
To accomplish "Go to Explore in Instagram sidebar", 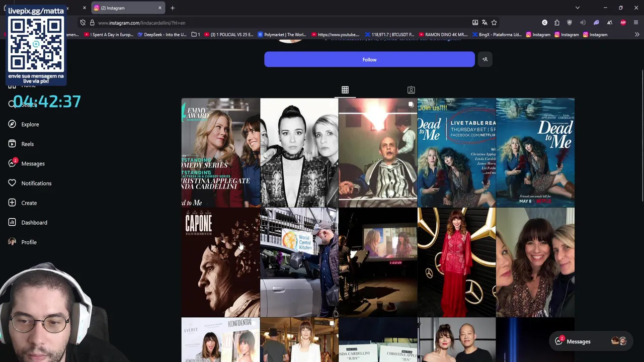I will pos(30,124).
